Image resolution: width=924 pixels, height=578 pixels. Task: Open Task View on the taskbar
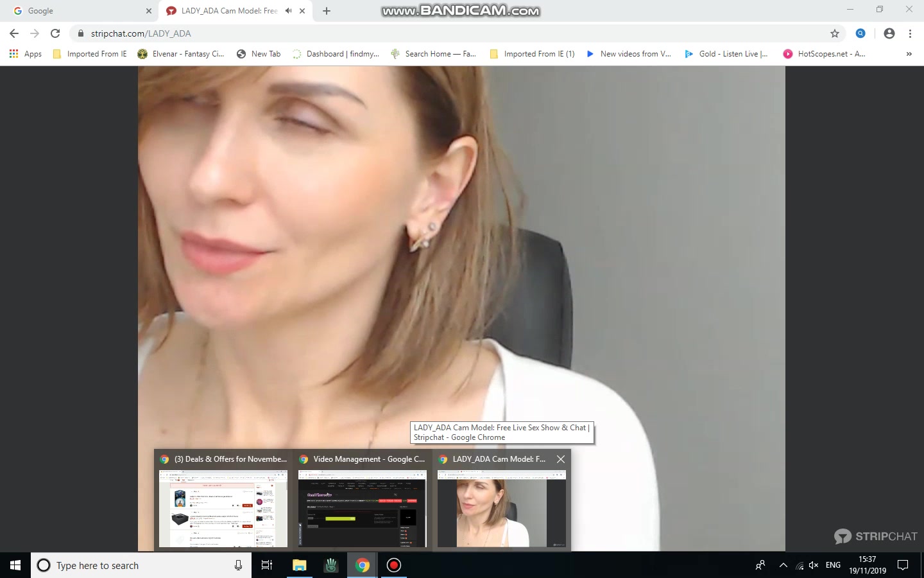pyautogui.click(x=267, y=565)
